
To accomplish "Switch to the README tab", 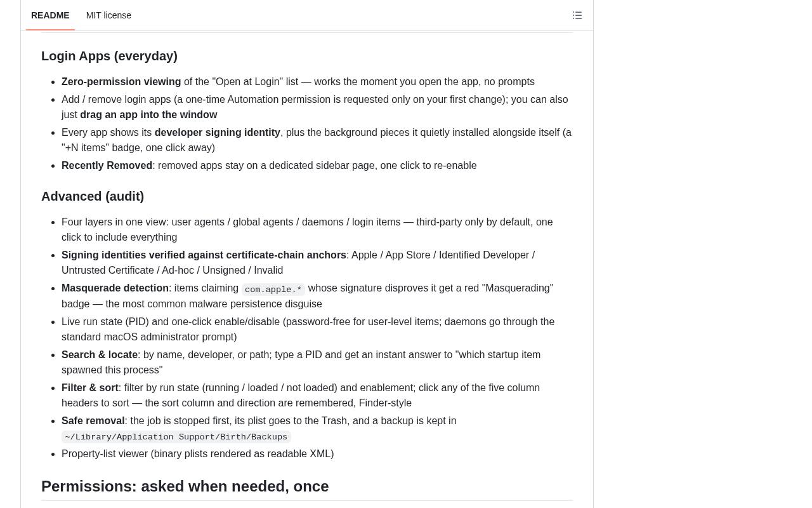I will tap(50, 15).
